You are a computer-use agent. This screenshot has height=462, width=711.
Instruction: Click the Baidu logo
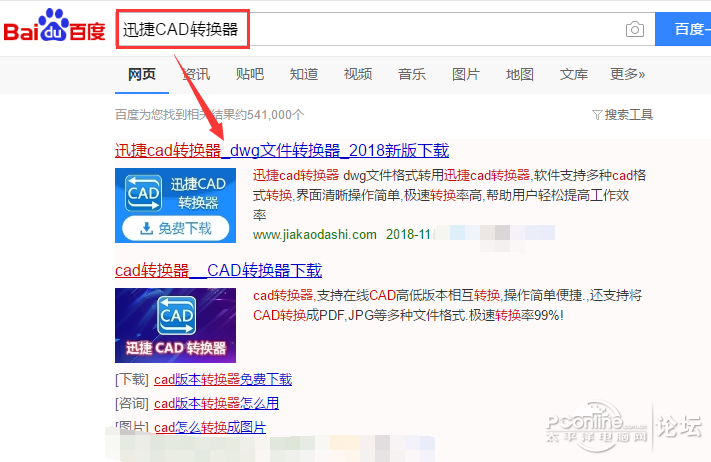pos(54,25)
